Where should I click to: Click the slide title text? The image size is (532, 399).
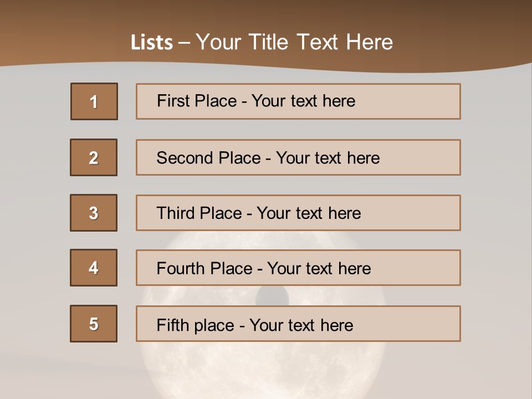262,42
